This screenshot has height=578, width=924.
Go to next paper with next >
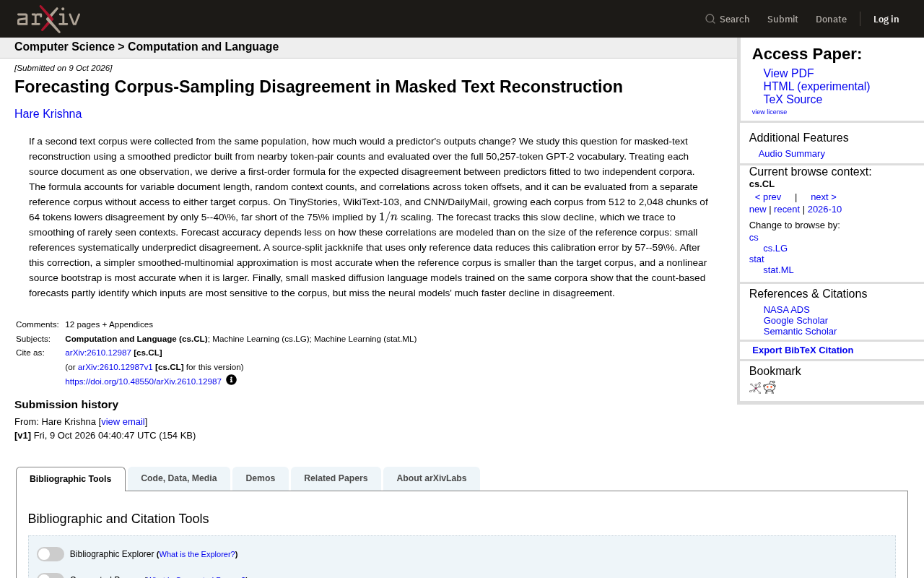pos(824,197)
